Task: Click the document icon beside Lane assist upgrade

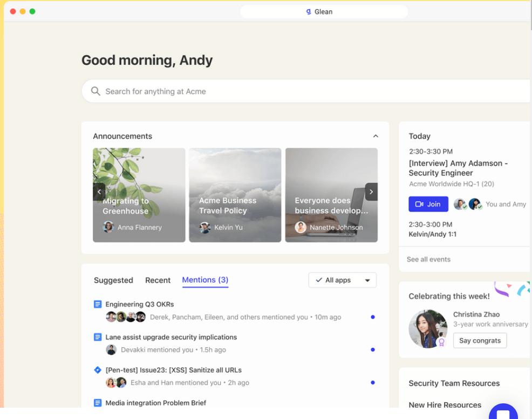Action: 98,337
